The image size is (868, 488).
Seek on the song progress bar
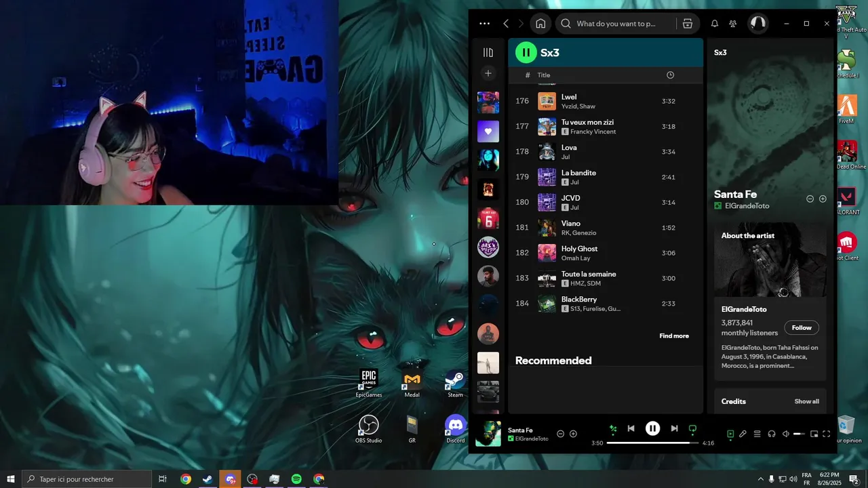652,443
